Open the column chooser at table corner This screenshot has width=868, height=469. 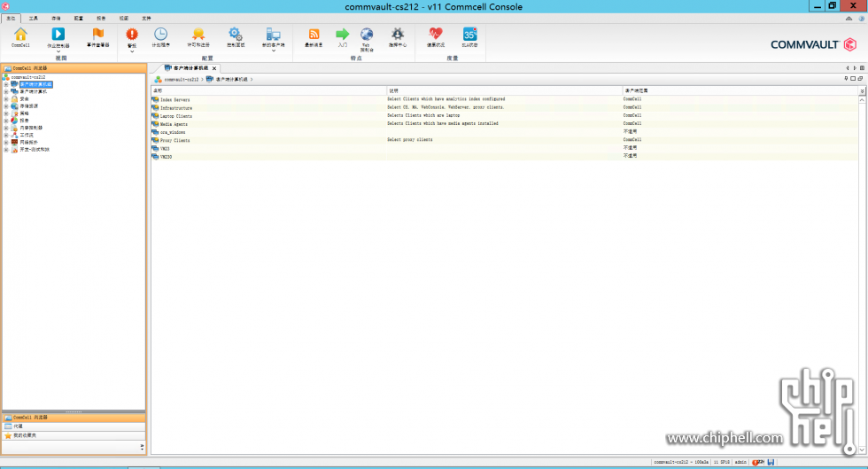tap(862, 90)
